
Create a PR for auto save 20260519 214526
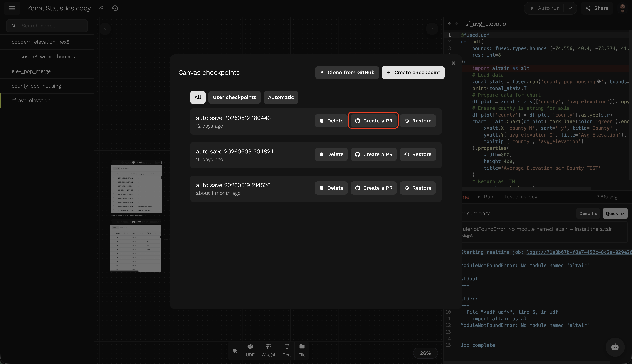[x=374, y=188]
